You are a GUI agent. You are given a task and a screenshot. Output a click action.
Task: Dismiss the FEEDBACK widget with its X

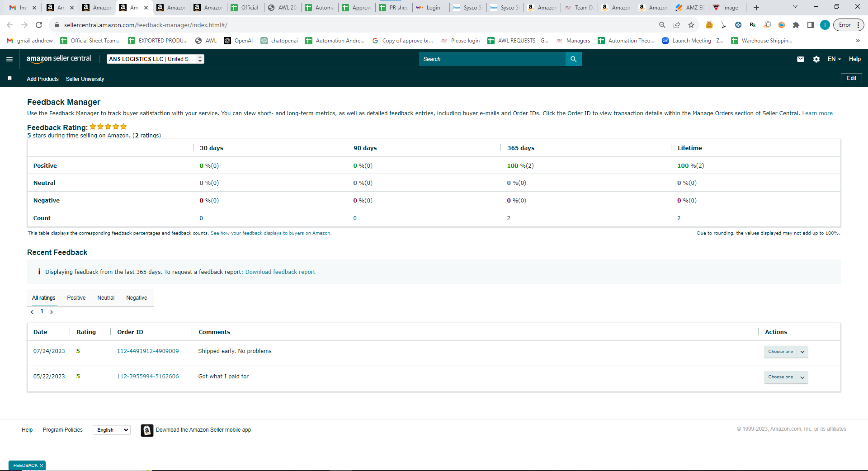pos(42,466)
